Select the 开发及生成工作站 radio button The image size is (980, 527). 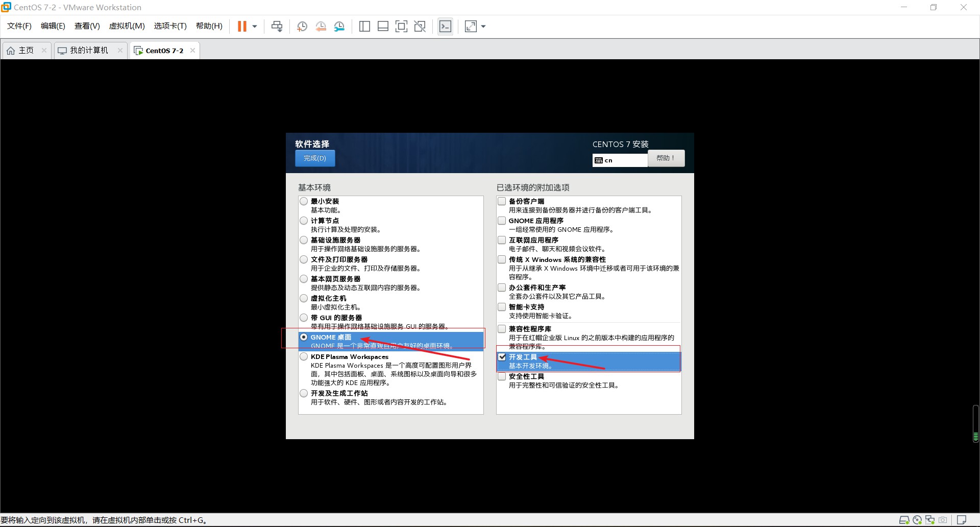tap(304, 393)
